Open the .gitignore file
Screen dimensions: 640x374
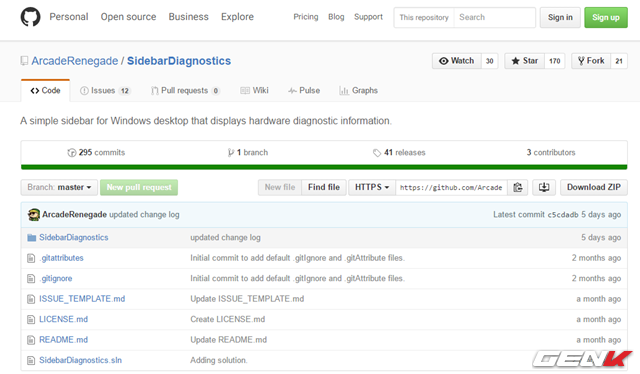click(56, 278)
